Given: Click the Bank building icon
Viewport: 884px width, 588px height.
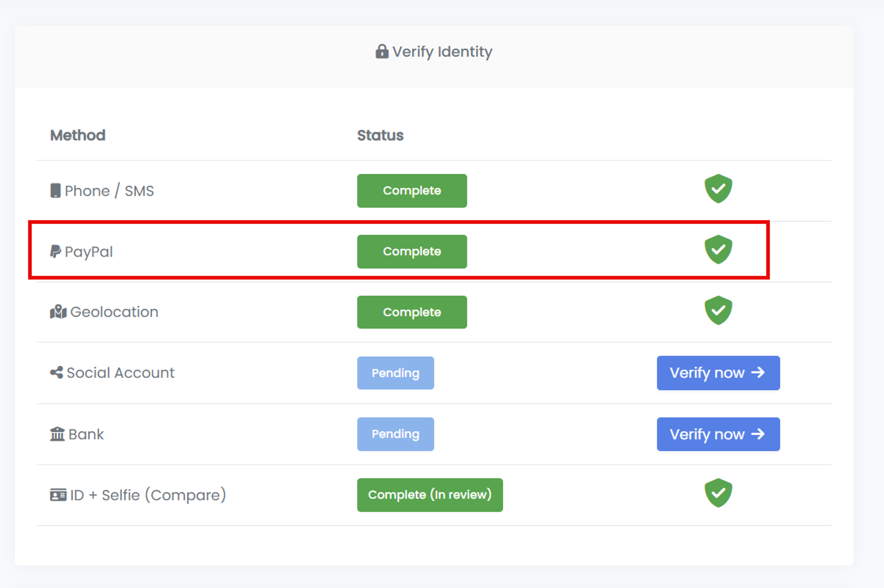Looking at the screenshot, I should point(57,434).
